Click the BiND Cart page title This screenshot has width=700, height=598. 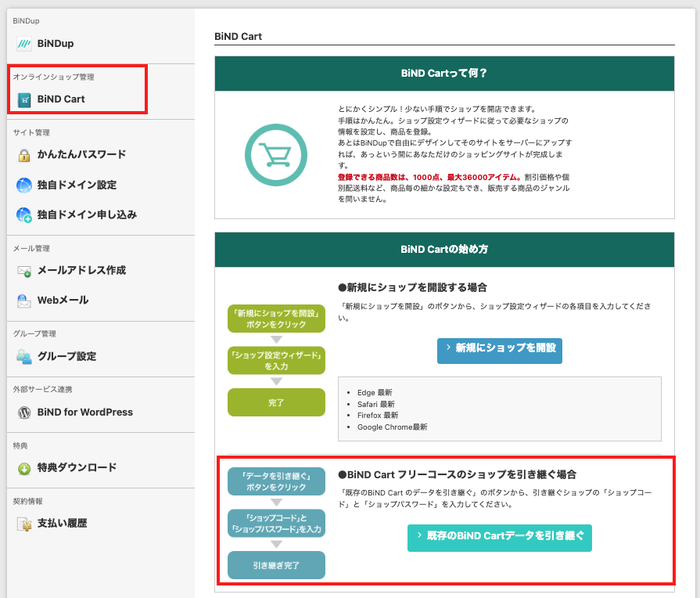(238, 37)
